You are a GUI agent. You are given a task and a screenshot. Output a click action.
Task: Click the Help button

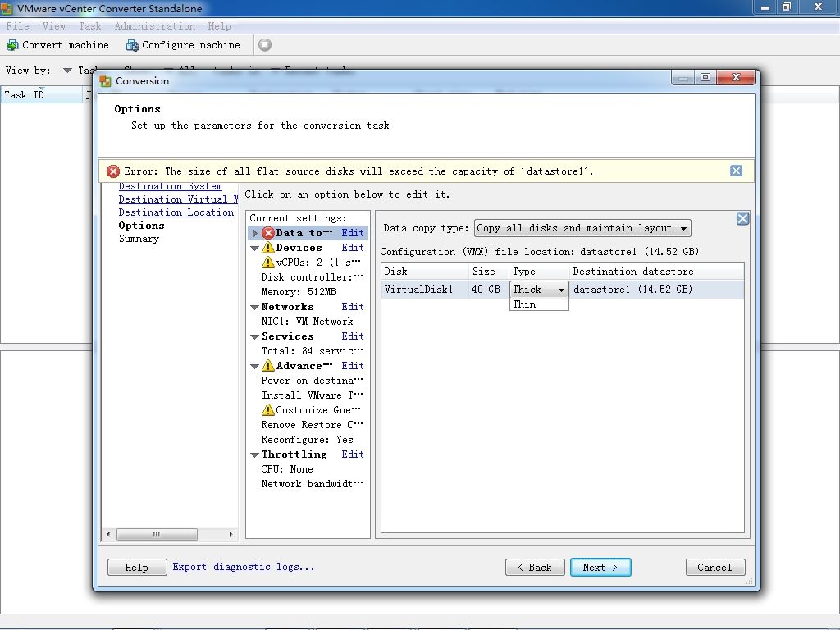coord(137,568)
